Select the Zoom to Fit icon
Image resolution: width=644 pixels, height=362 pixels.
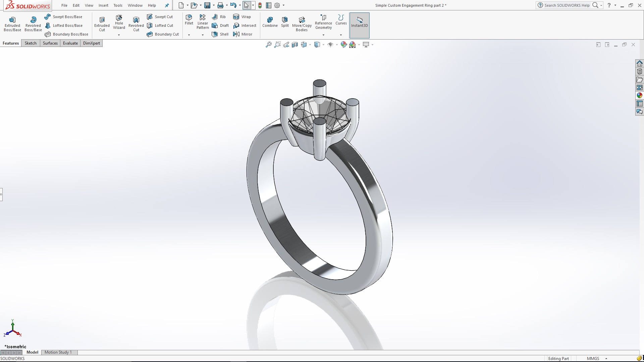click(x=268, y=45)
